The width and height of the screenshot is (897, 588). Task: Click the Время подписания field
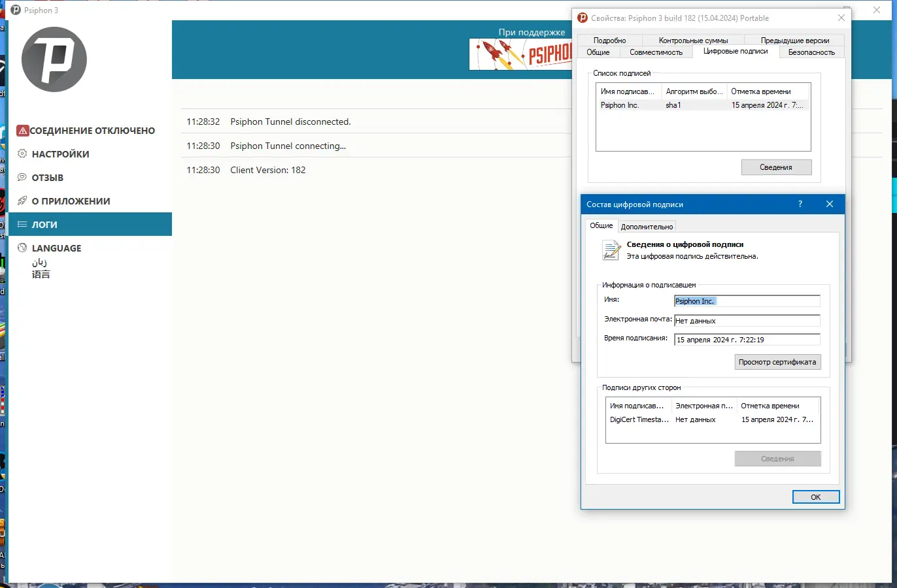(x=747, y=340)
